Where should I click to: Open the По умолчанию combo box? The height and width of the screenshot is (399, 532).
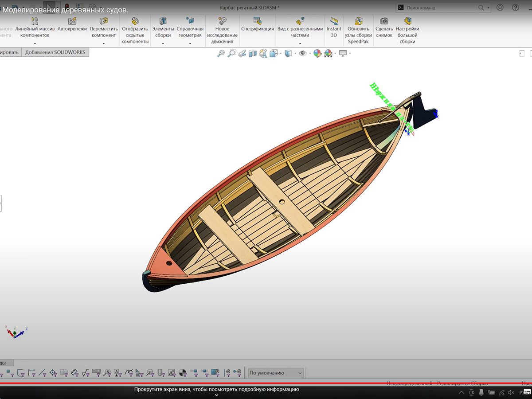pyautogui.click(x=276, y=373)
